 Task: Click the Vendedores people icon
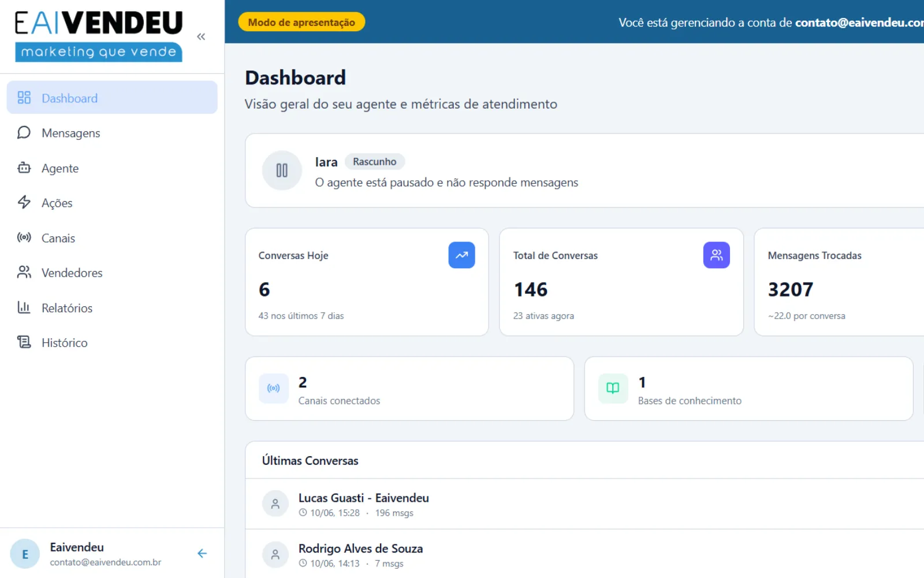pos(24,272)
